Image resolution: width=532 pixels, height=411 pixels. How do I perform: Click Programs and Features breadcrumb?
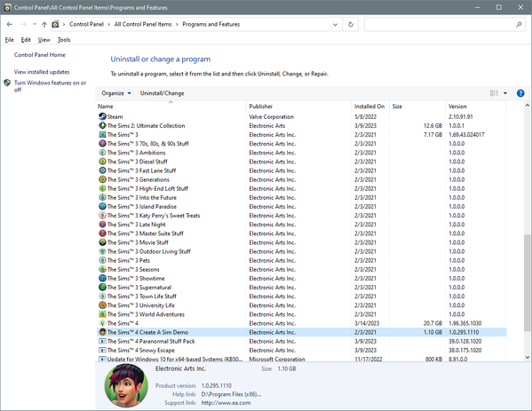click(x=211, y=25)
